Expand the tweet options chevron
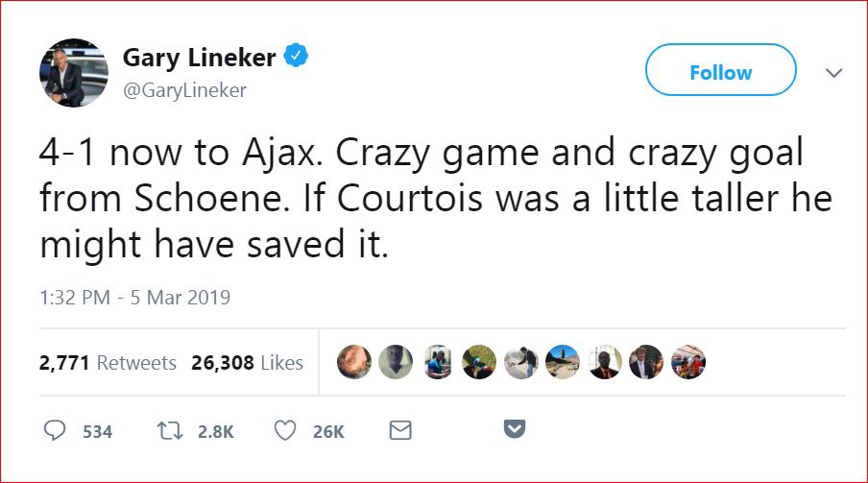The image size is (868, 483). [x=833, y=73]
